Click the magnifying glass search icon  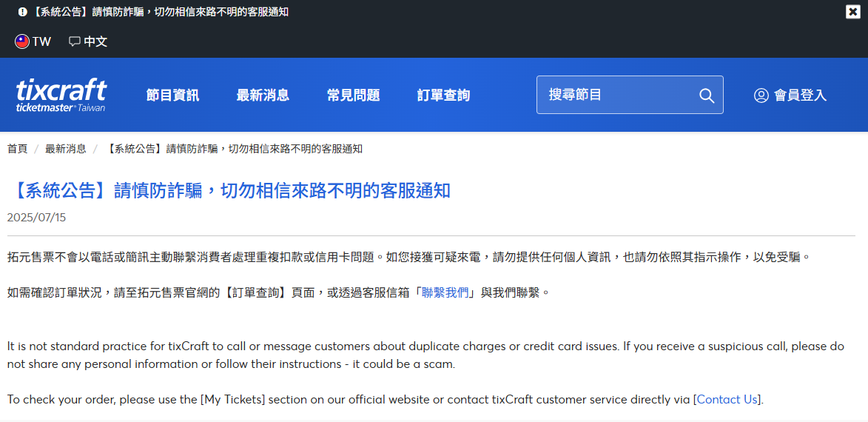(x=706, y=96)
